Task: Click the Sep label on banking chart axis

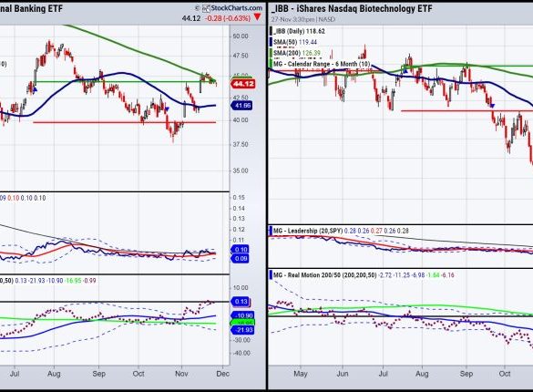Action: pyautogui.click(x=99, y=374)
